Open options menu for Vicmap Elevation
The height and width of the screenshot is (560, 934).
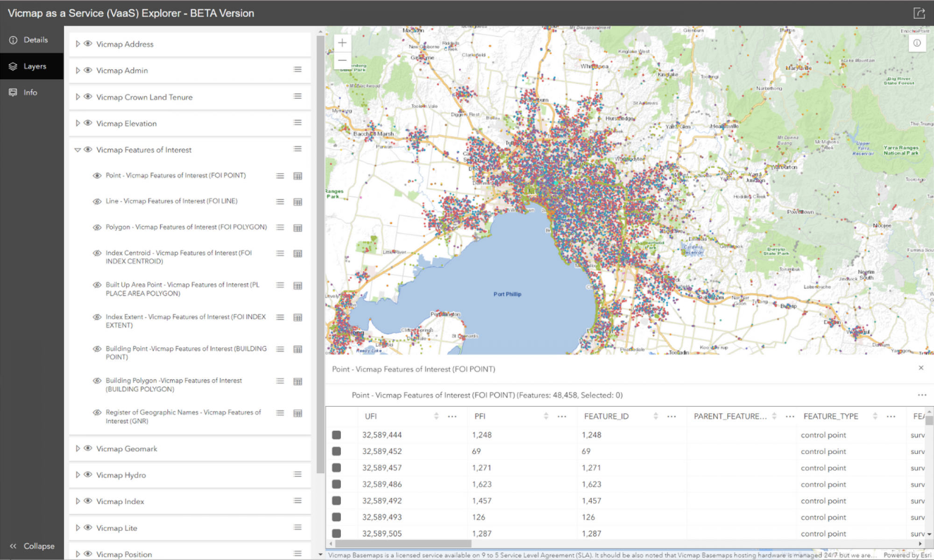click(297, 122)
